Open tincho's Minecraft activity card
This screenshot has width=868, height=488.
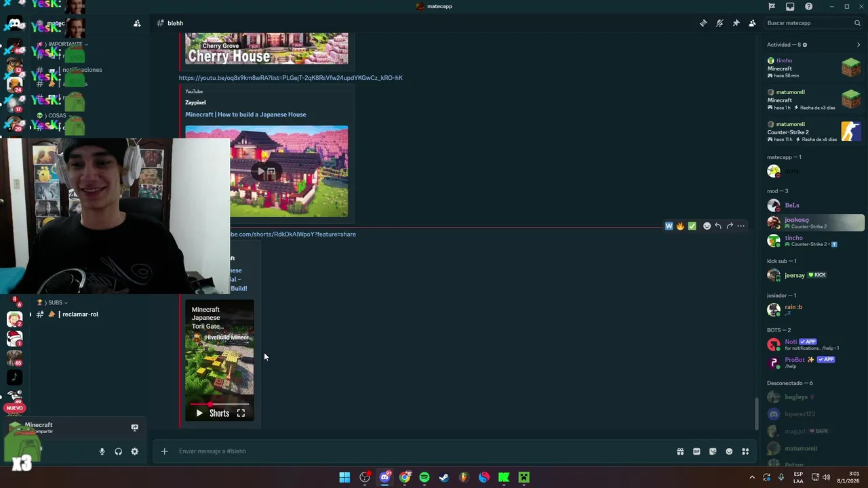click(814, 68)
